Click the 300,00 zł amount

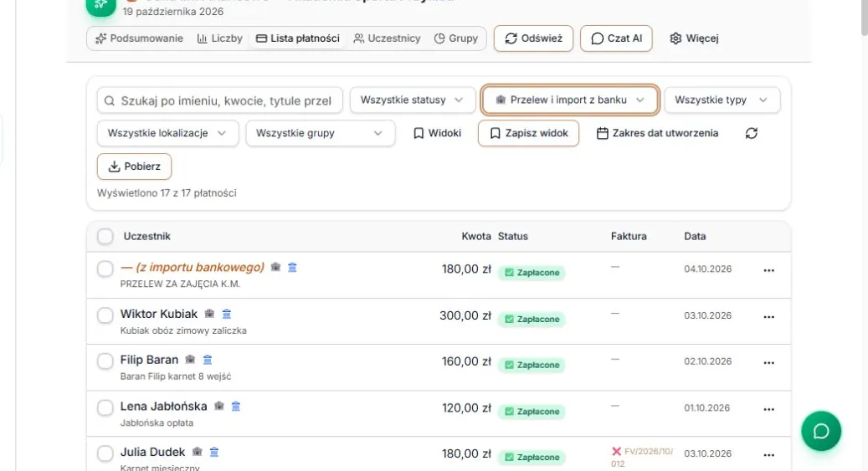tap(465, 315)
